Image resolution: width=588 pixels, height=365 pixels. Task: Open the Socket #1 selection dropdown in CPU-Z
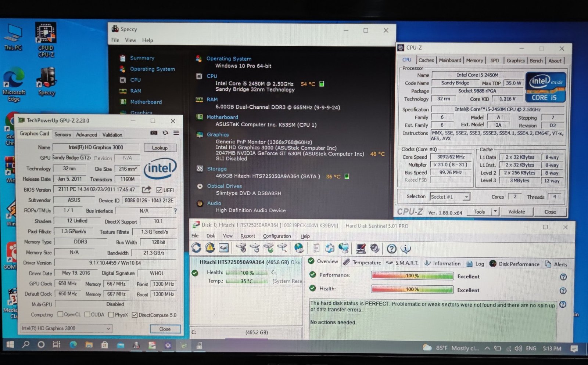pos(450,197)
